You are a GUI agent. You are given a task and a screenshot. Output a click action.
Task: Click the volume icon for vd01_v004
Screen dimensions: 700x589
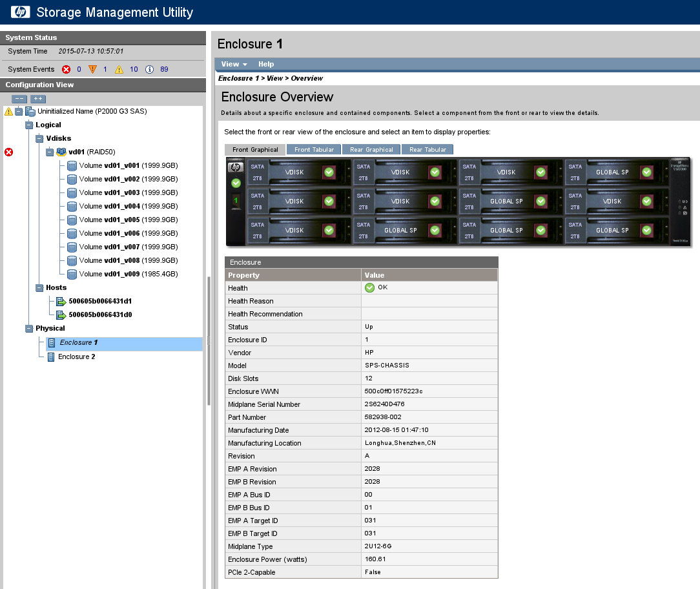coord(72,206)
